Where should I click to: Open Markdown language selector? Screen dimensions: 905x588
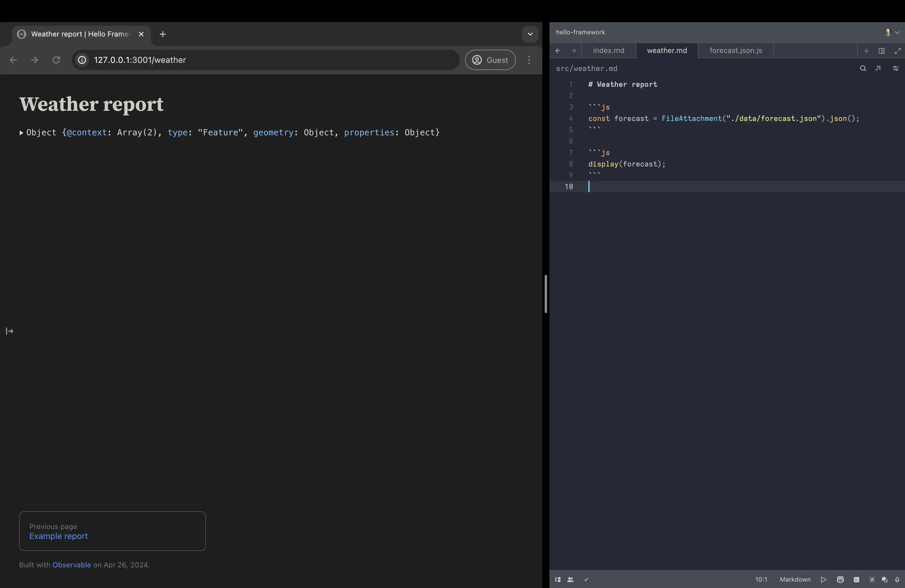(795, 580)
